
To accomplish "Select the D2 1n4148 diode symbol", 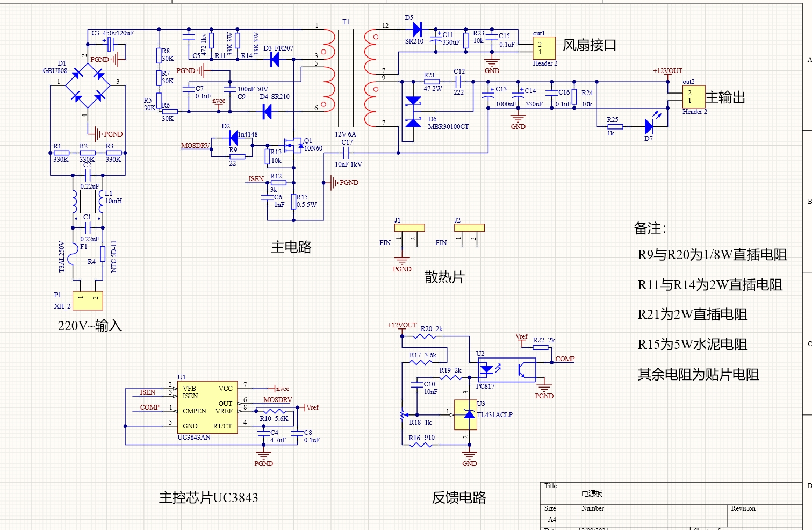I will (x=234, y=138).
